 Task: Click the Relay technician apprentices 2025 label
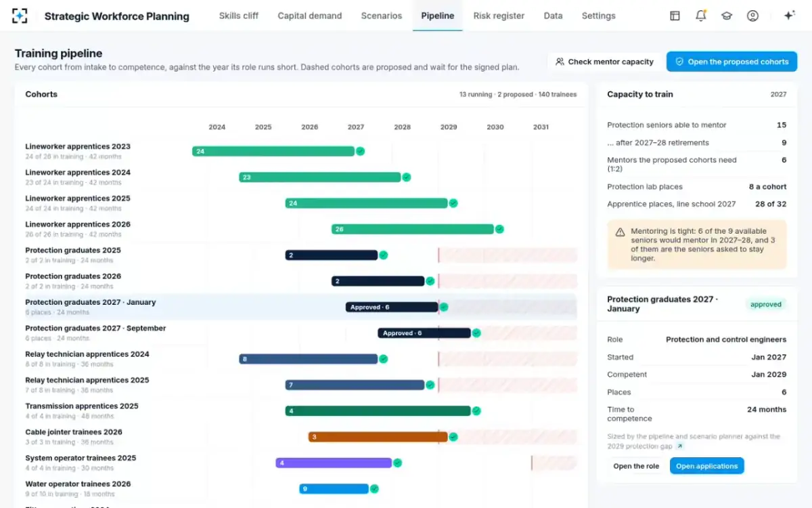(x=87, y=380)
